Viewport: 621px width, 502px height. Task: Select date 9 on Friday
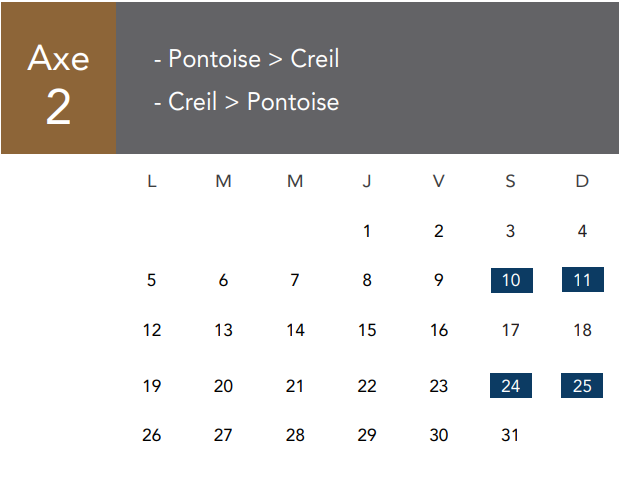439,280
